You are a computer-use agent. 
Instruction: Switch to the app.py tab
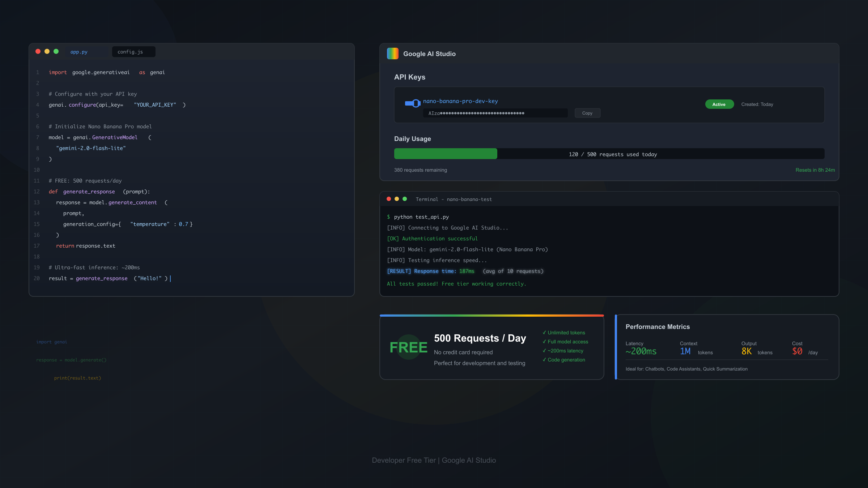79,52
